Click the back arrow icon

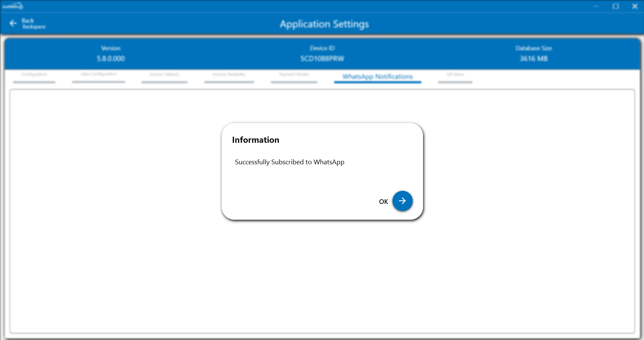click(x=13, y=23)
